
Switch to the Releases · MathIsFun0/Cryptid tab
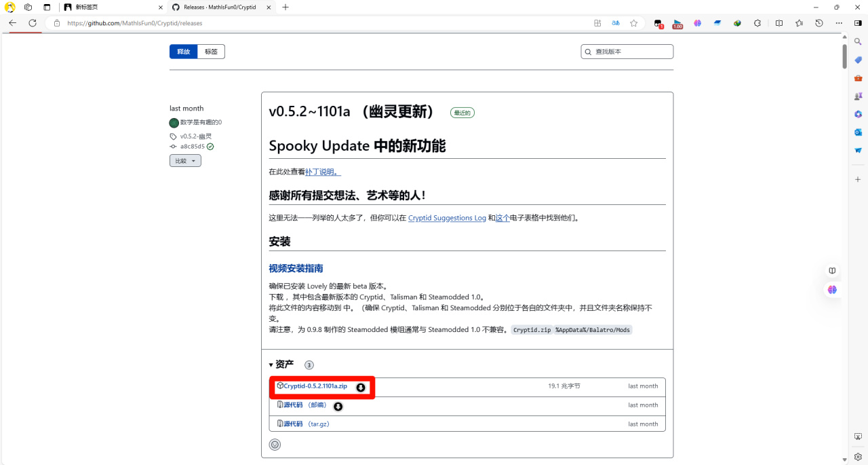click(223, 7)
